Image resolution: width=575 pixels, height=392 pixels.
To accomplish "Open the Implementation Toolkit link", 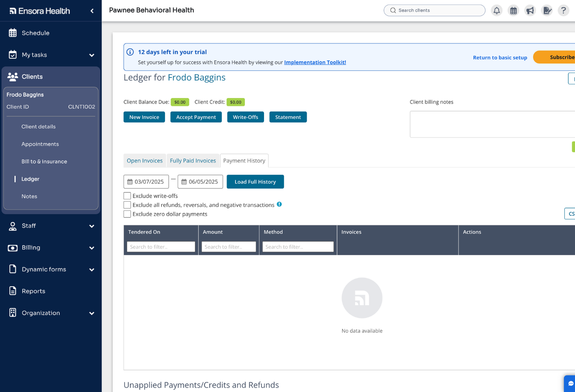I will point(315,62).
